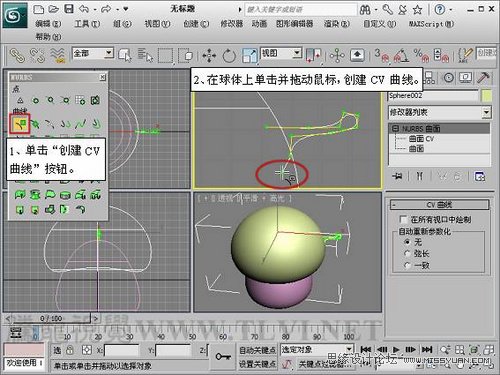Collapse the CV 曲线 rollout
500x375 pixels.
pyautogui.click(x=439, y=205)
